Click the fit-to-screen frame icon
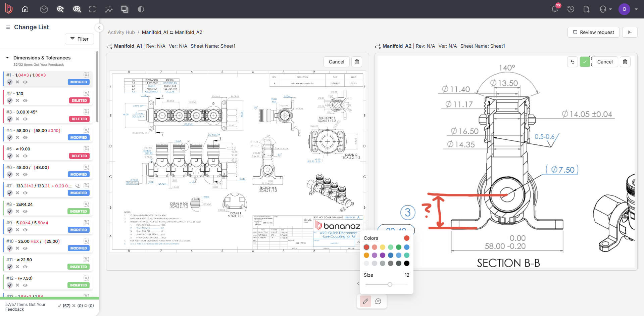The width and height of the screenshot is (644, 316). (x=92, y=9)
